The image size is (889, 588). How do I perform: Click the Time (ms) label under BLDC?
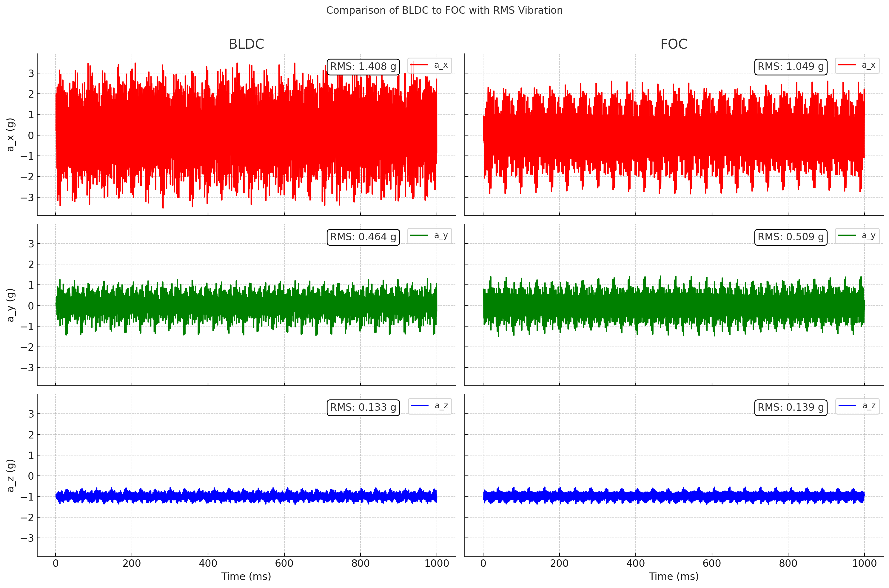pyautogui.click(x=246, y=576)
